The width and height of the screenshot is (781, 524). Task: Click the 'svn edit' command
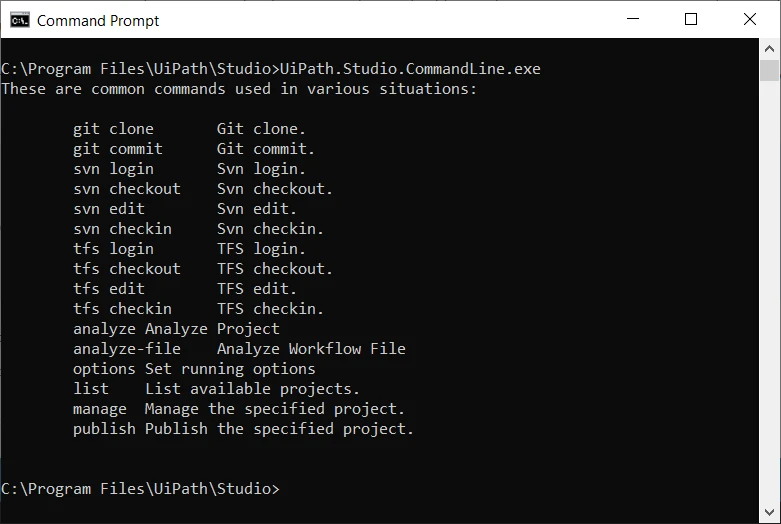coord(109,209)
